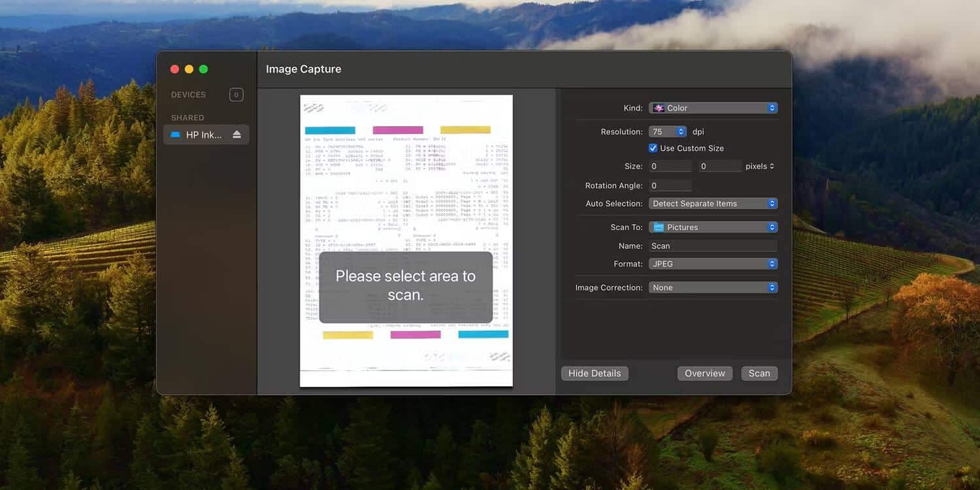Open the Scan To destination dropdown

pyautogui.click(x=713, y=227)
